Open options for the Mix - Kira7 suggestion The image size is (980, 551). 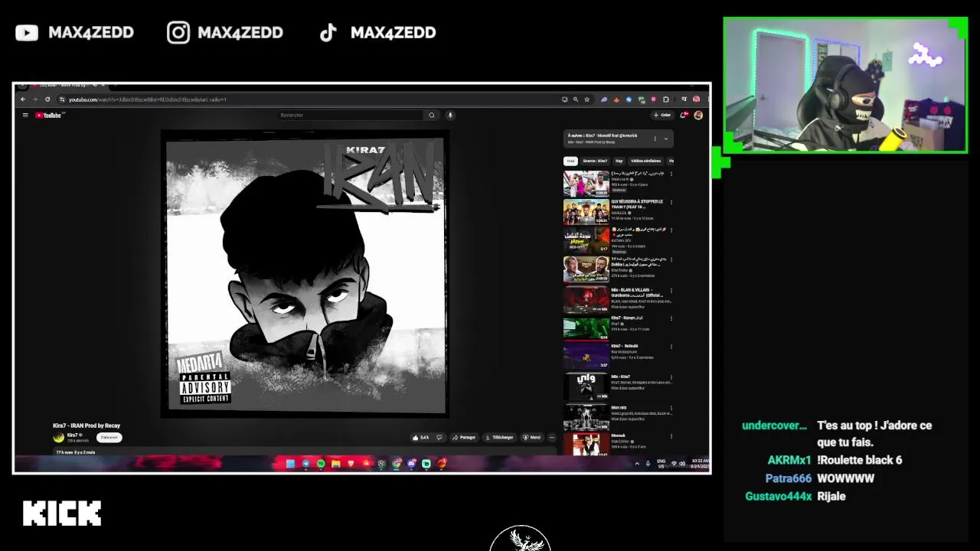click(x=671, y=379)
